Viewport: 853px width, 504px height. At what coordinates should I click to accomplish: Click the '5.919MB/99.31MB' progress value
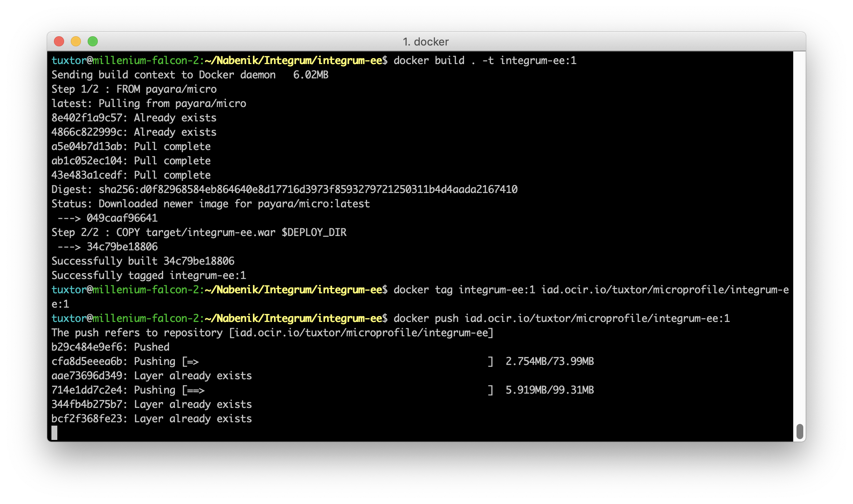tap(550, 390)
